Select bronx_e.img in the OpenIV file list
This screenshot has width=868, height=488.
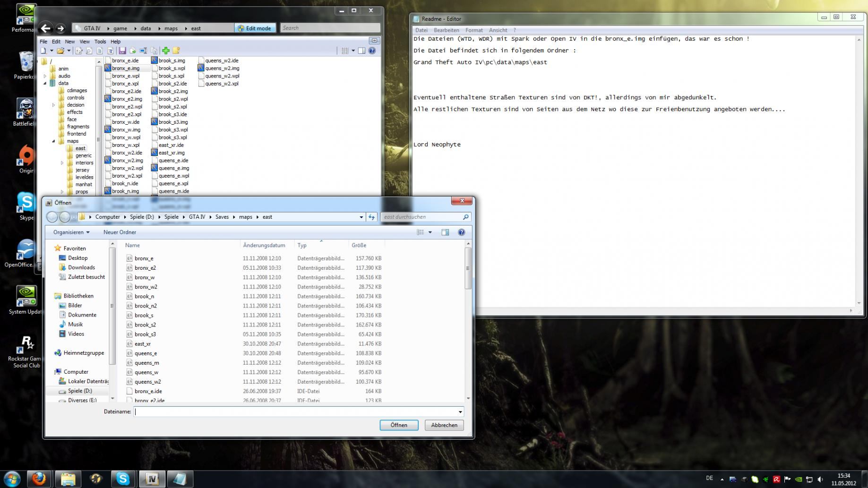pyautogui.click(x=126, y=68)
